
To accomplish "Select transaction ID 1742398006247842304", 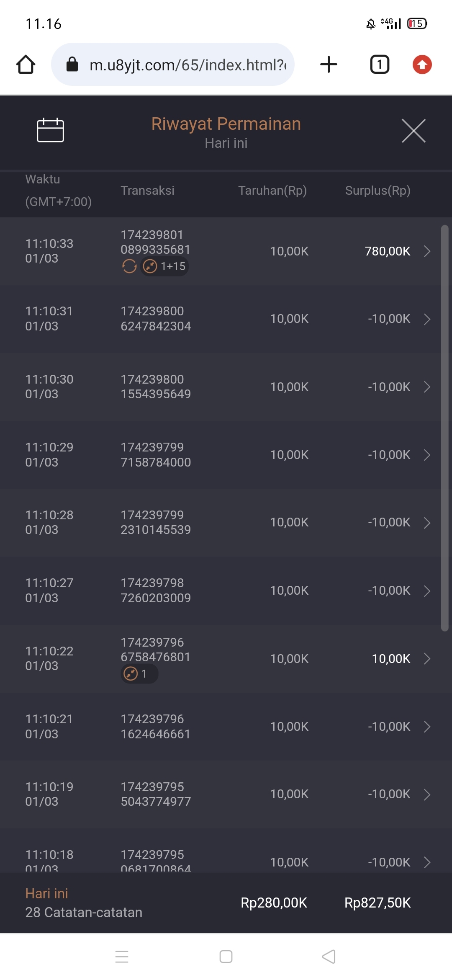I will tap(156, 319).
